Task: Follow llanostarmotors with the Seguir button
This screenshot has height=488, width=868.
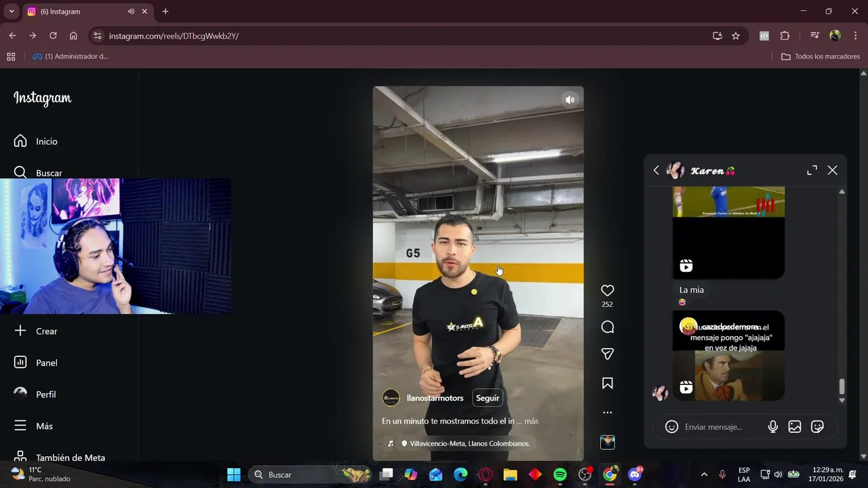Action: coord(488,398)
